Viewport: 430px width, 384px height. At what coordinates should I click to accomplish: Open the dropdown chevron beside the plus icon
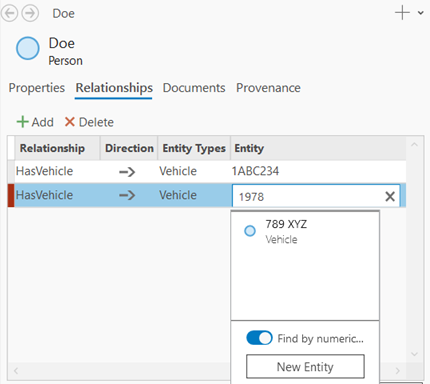pos(421,13)
